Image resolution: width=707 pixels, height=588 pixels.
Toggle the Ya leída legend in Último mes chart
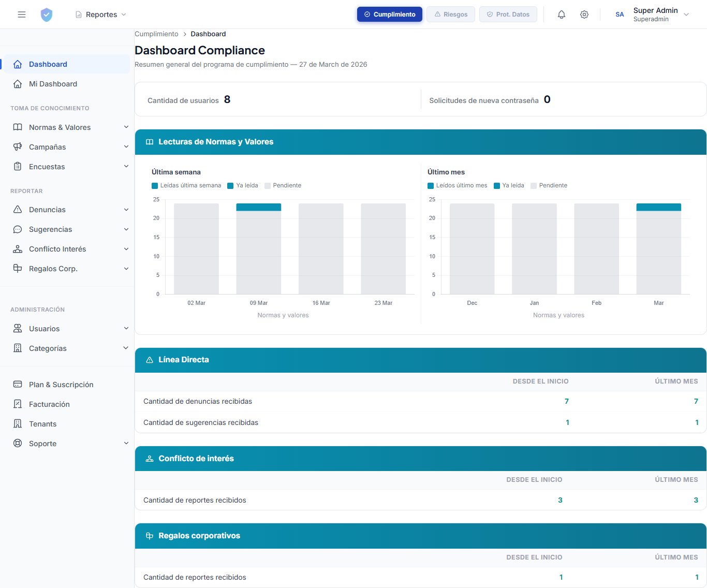(x=509, y=185)
